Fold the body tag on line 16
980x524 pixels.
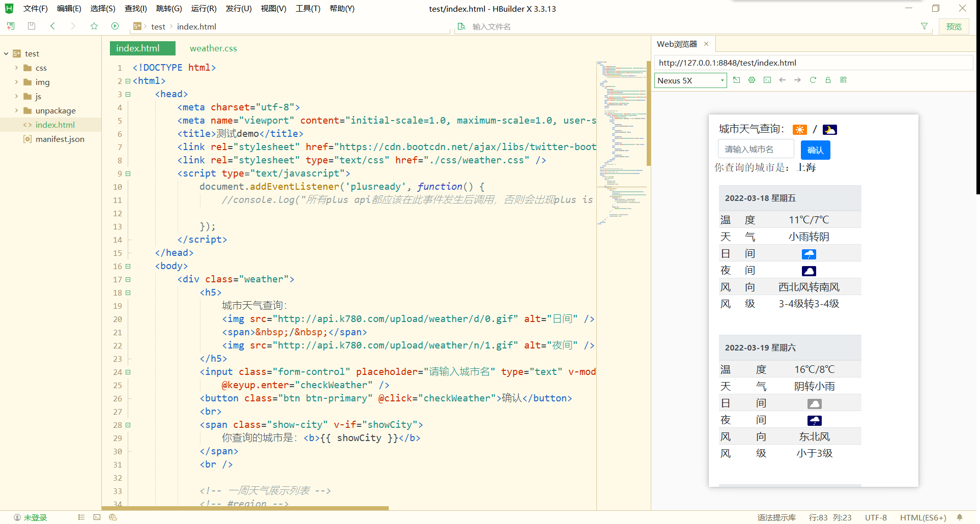pos(128,266)
